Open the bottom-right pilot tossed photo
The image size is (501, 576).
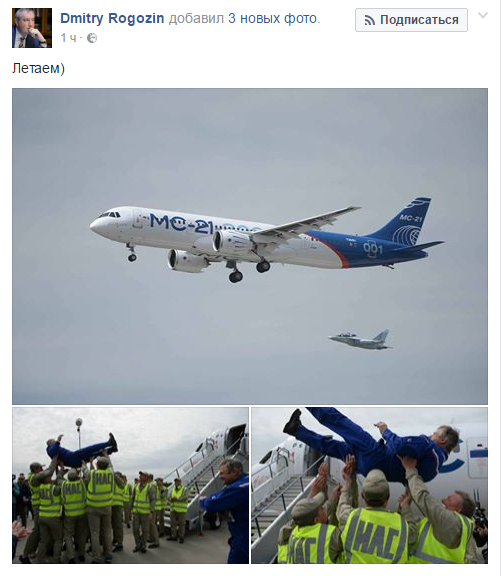click(x=370, y=485)
